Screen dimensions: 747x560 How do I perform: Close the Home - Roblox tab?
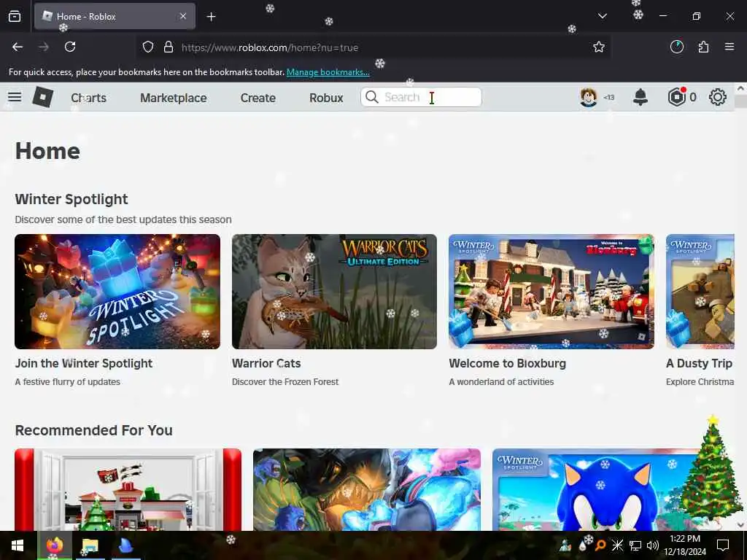point(183,16)
